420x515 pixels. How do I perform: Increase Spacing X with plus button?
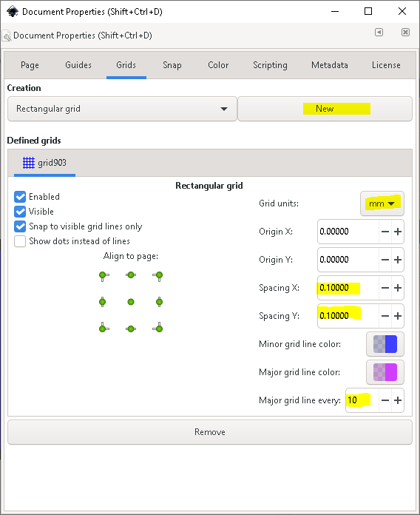click(x=398, y=288)
